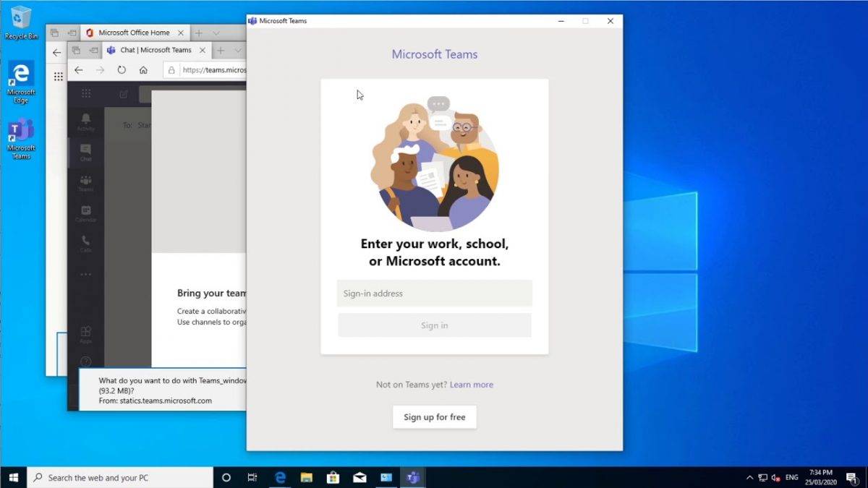Start a new chat with the compose icon
Screen dimensions: 868x488
coord(122,93)
